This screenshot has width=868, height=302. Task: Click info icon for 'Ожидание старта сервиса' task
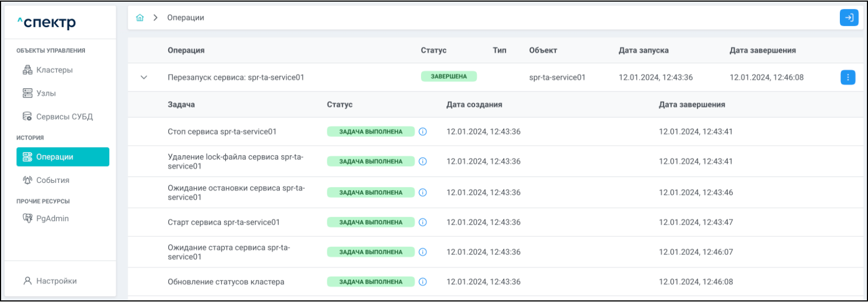click(x=423, y=252)
